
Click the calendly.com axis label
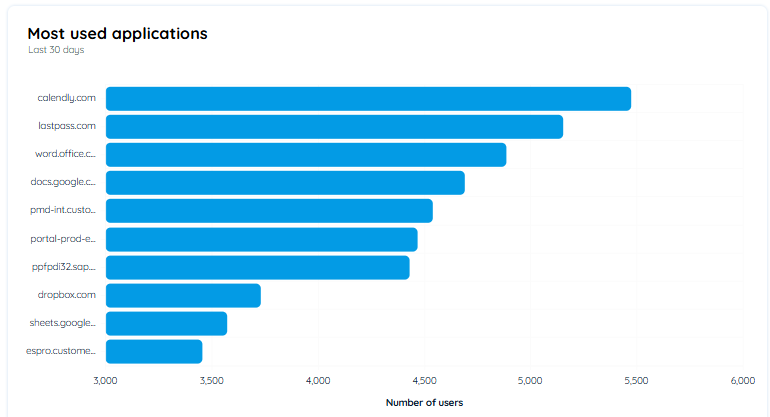(x=66, y=98)
